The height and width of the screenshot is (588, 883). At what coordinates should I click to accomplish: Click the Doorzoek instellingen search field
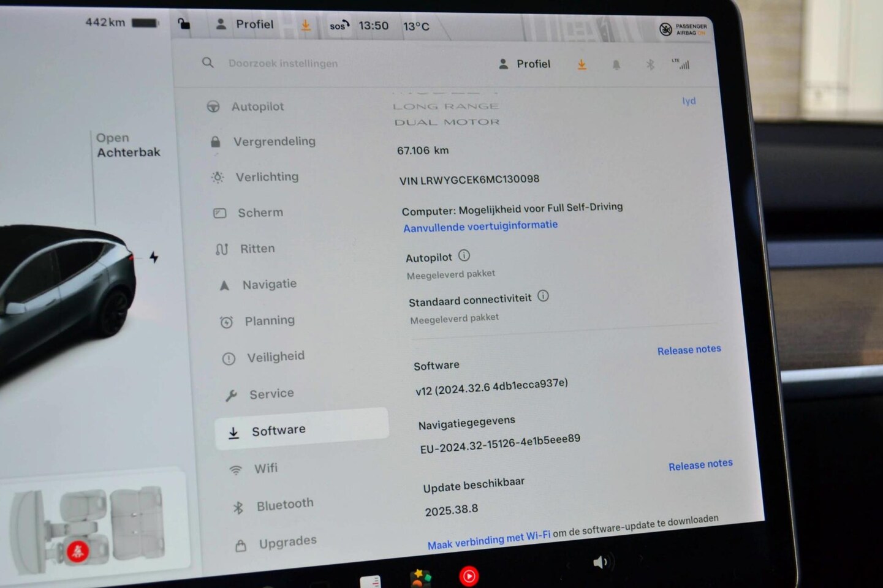click(282, 63)
